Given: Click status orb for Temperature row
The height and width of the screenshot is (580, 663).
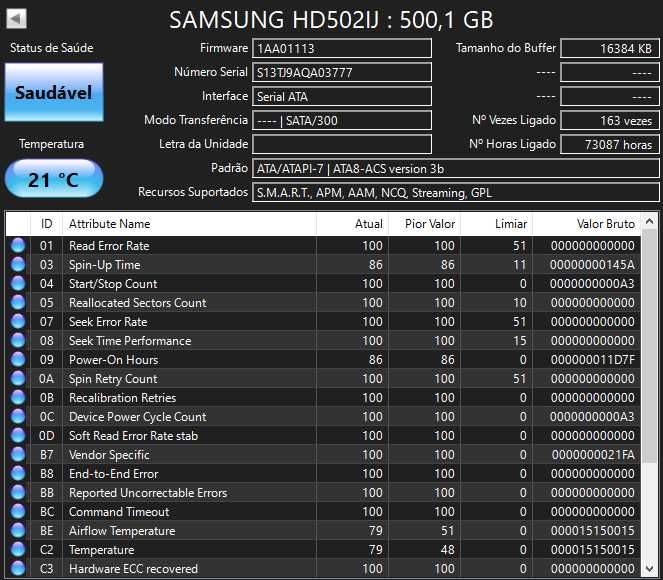Looking at the screenshot, I should [18, 550].
